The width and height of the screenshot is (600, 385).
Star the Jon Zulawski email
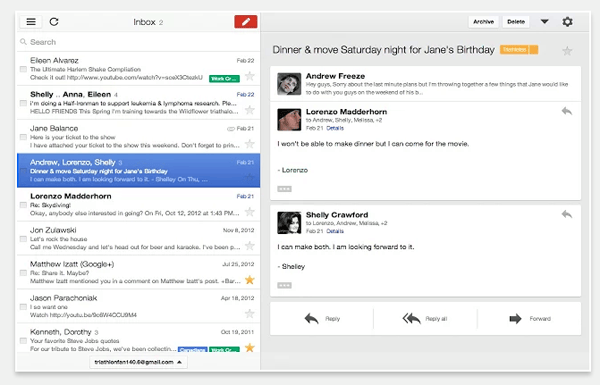coord(249,246)
